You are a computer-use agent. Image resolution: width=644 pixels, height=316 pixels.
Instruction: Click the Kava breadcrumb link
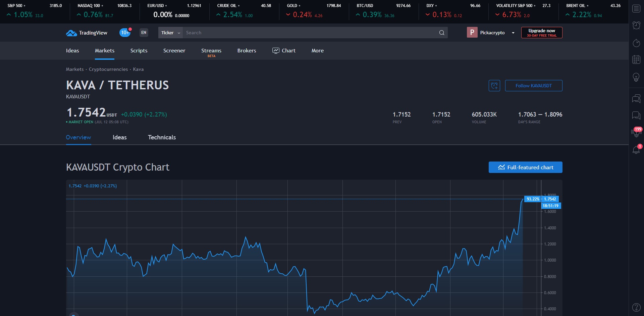[138, 69]
